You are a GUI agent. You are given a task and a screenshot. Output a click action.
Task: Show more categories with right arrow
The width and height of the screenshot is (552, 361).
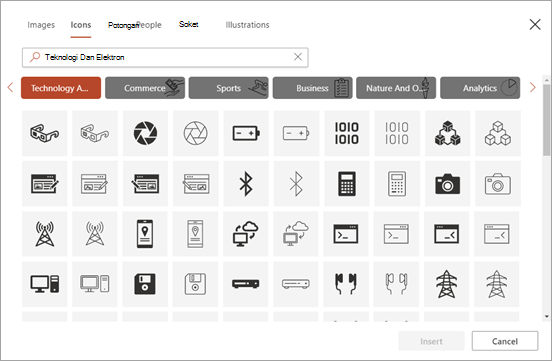(533, 87)
